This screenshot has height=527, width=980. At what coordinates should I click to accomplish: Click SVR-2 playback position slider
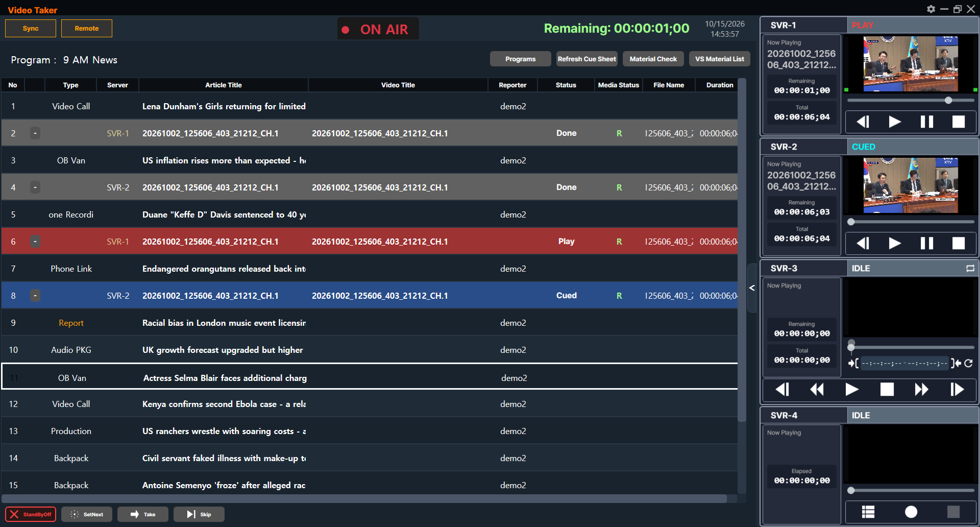[x=911, y=222]
